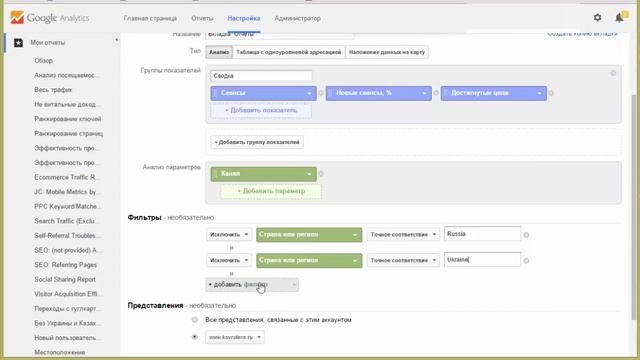Open Новый пользователь... sidebar report
Image resolution: width=640 pixels, height=360 pixels.
click(67, 338)
